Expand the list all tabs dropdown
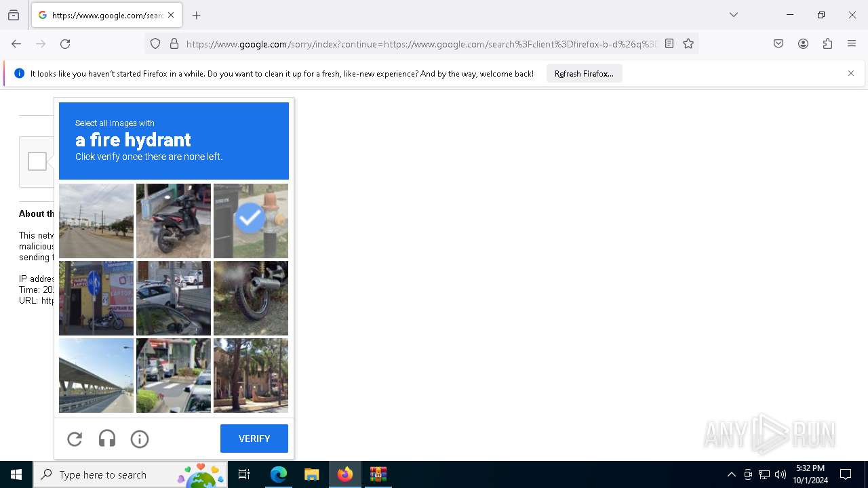Screen dimensions: 868x488 734,15
